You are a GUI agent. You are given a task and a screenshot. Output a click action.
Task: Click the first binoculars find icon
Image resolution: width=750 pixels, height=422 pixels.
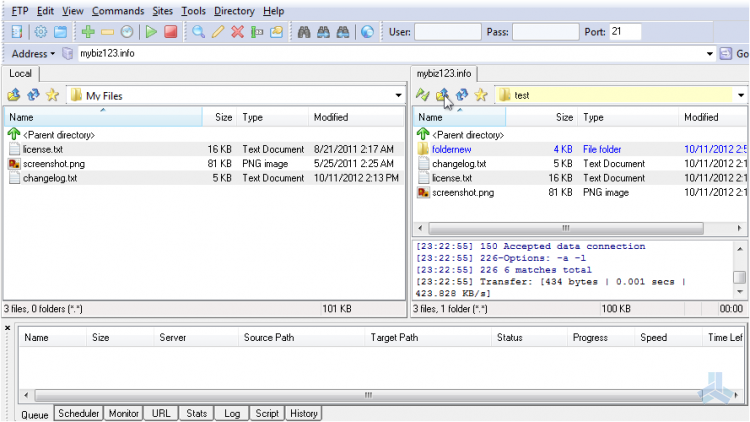(x=304, y=32)
